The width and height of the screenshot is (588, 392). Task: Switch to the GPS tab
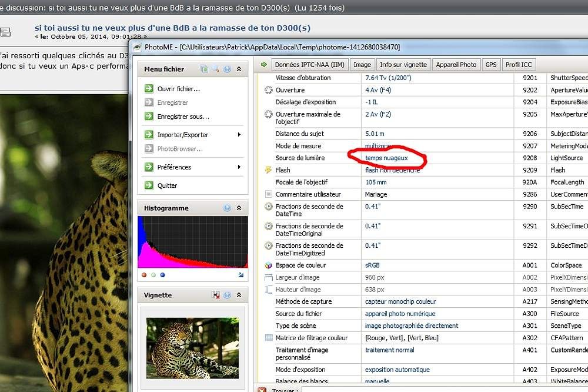coord(491,65)
